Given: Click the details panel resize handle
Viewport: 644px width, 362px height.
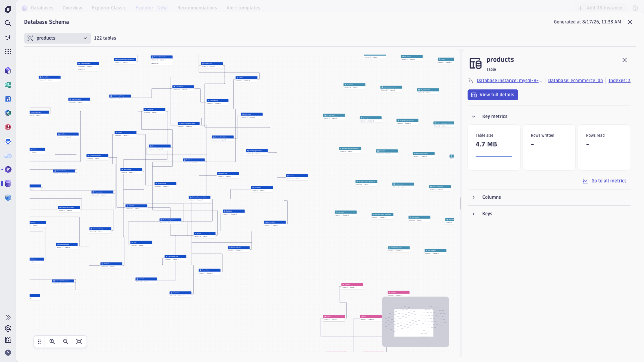Looking at the screenshot, I should 461,203.
